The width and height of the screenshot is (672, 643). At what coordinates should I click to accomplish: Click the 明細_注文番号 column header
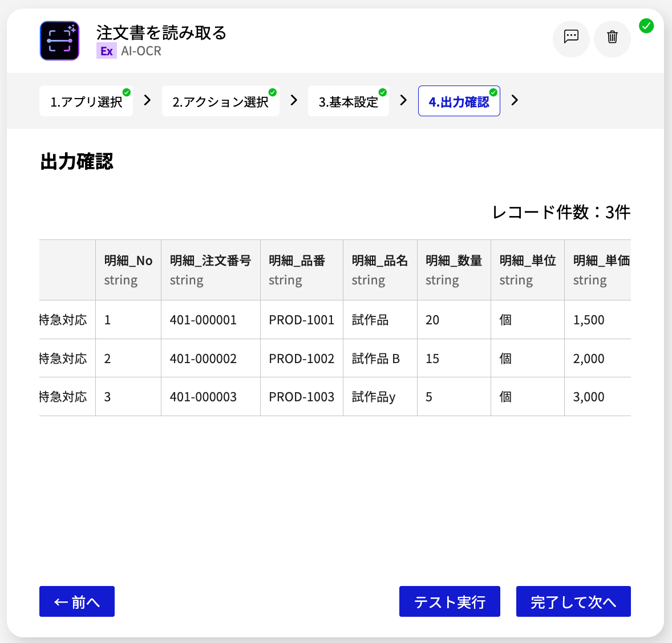210,270
